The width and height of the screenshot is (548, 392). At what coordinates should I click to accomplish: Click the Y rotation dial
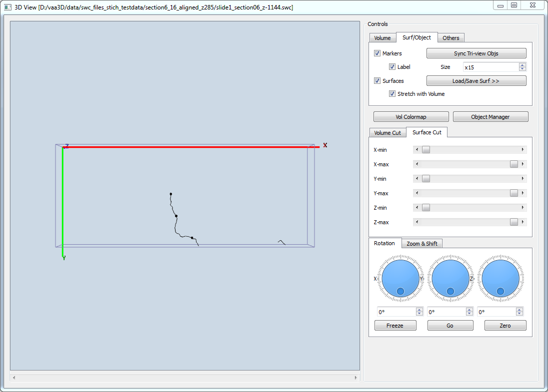tap(450, 278)
